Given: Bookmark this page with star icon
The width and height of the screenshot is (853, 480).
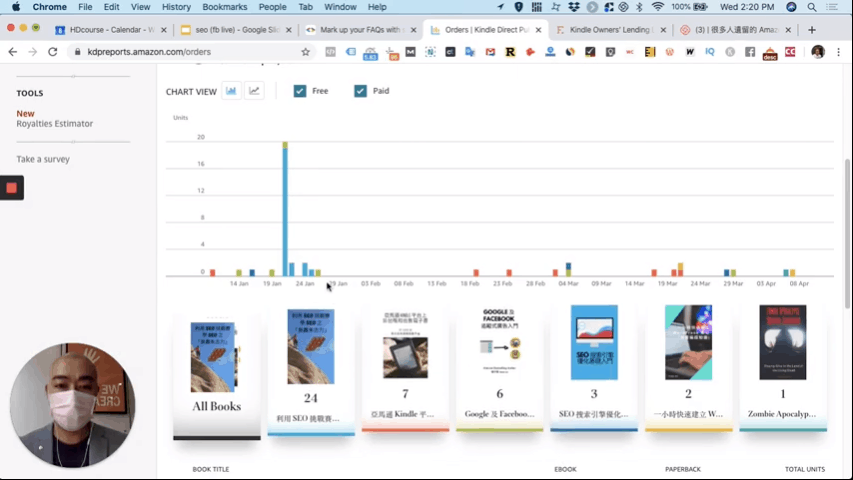Looking at the screenshot, I should click(306, 52).
